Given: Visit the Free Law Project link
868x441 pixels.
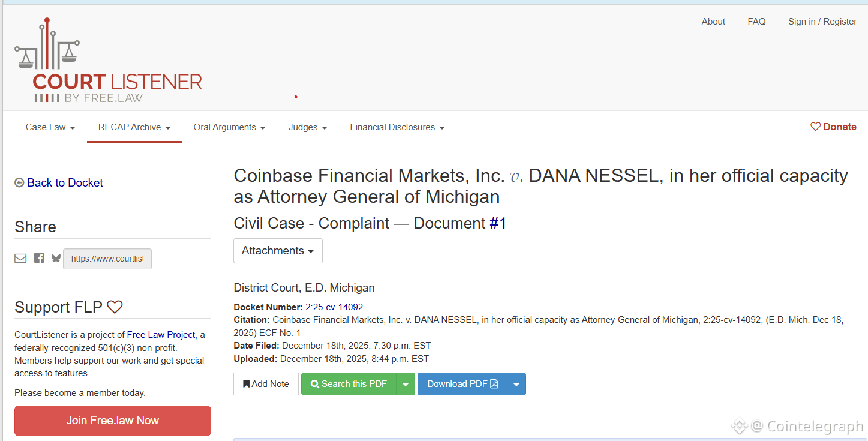Looking at the screenshot, I should [161, 335].
